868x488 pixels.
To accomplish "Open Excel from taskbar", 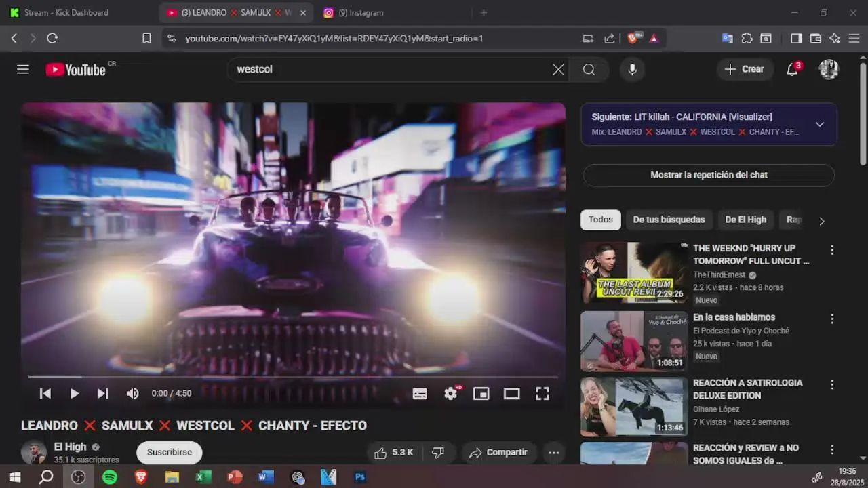I will coord(203,477).
